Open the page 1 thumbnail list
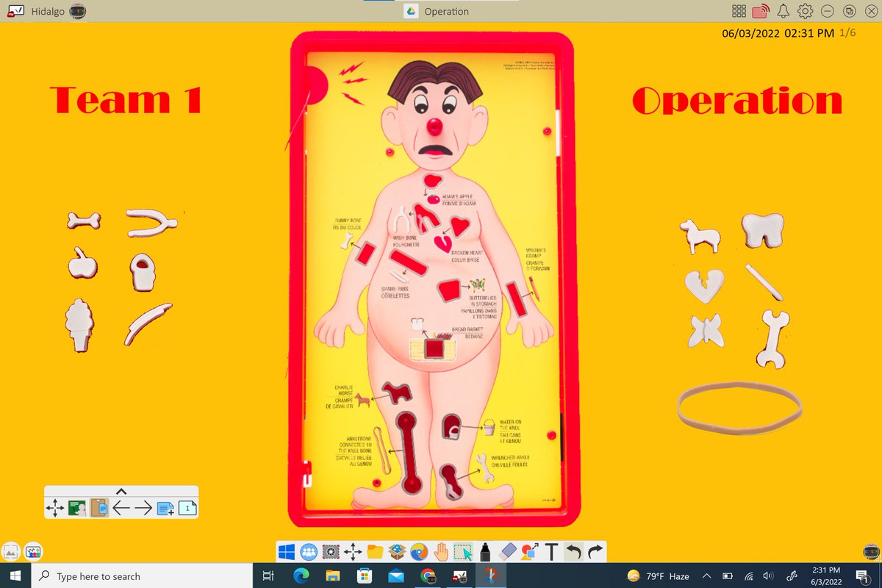The width and height of the screenshot is (882, 588). pyautogui.click(x=188, y=507)
